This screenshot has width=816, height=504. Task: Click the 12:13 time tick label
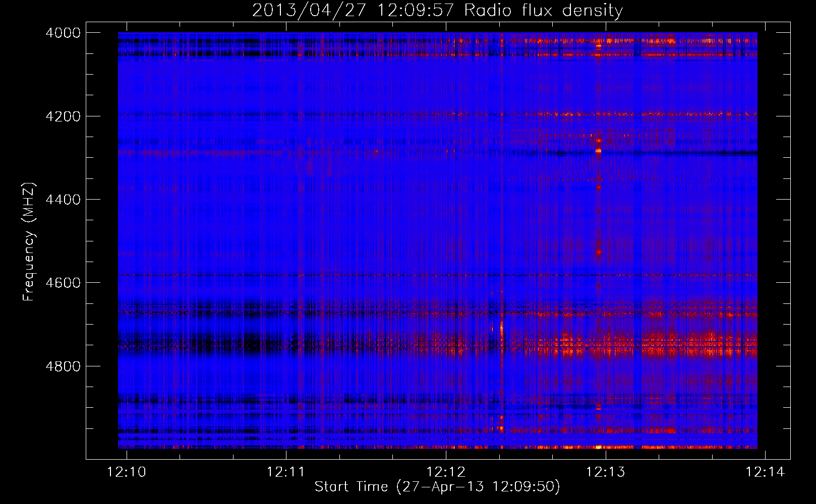pos(606,472)
